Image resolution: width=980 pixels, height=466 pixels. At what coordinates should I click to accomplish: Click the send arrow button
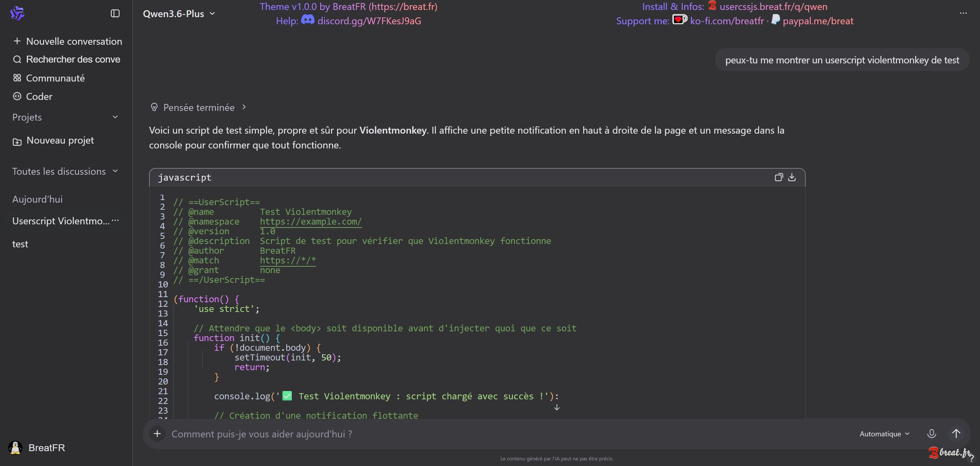tap(957, 434)
